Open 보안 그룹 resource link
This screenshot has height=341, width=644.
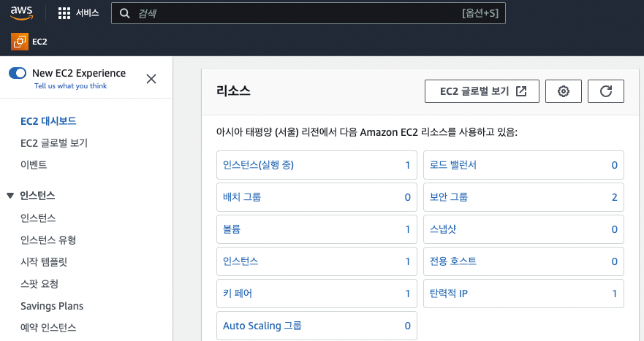click(x=449, y=197)
